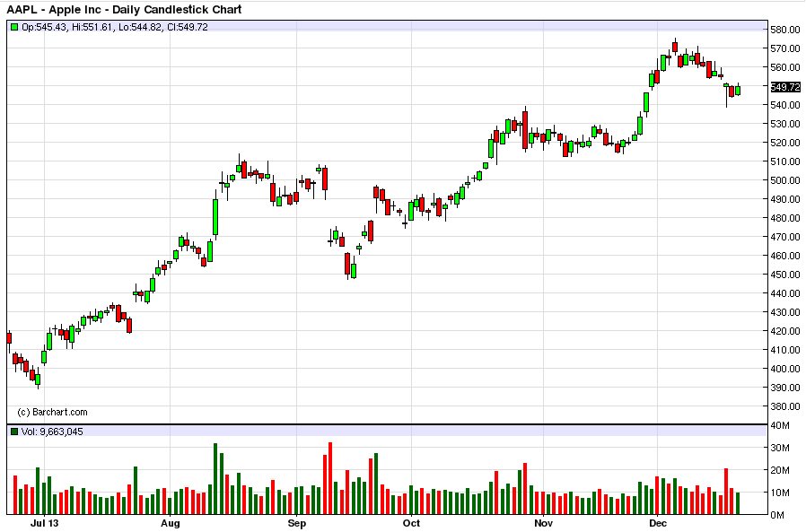Select the 380.00 price axis label
The height and width of the screenshot is (532, 806).
[785, 406]
